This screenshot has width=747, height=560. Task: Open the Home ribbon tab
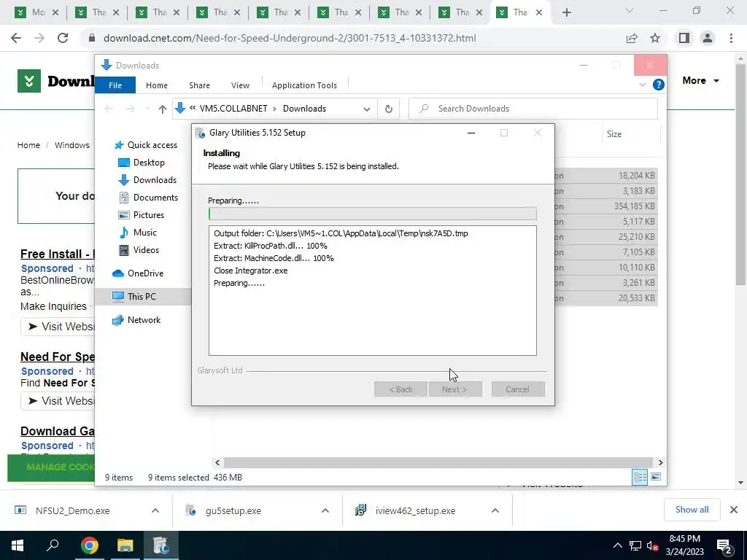click(x=157, y=85)
